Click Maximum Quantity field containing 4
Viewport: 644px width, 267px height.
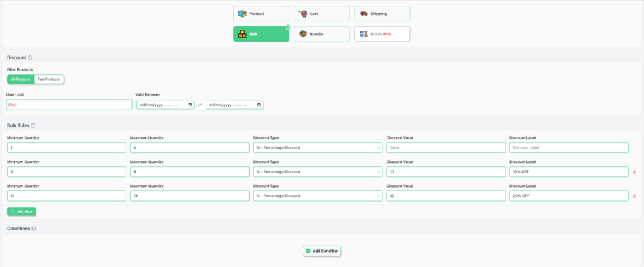pos(190,148)
